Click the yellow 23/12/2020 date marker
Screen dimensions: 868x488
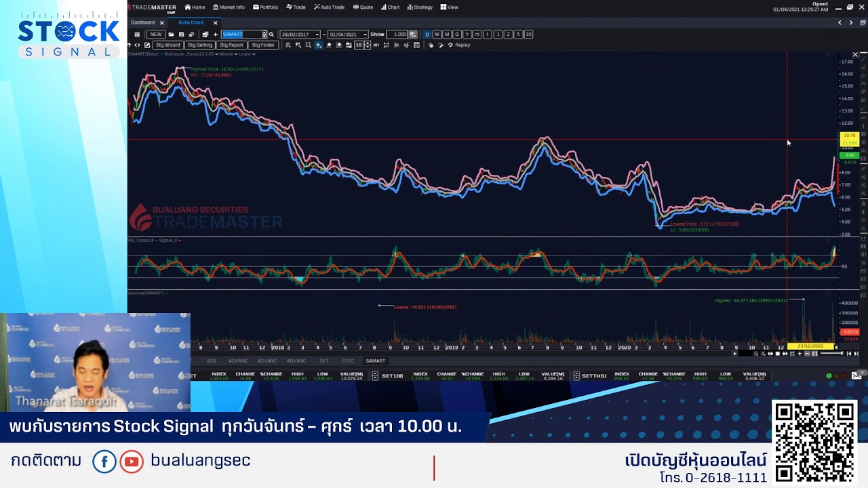pos(810,346)
